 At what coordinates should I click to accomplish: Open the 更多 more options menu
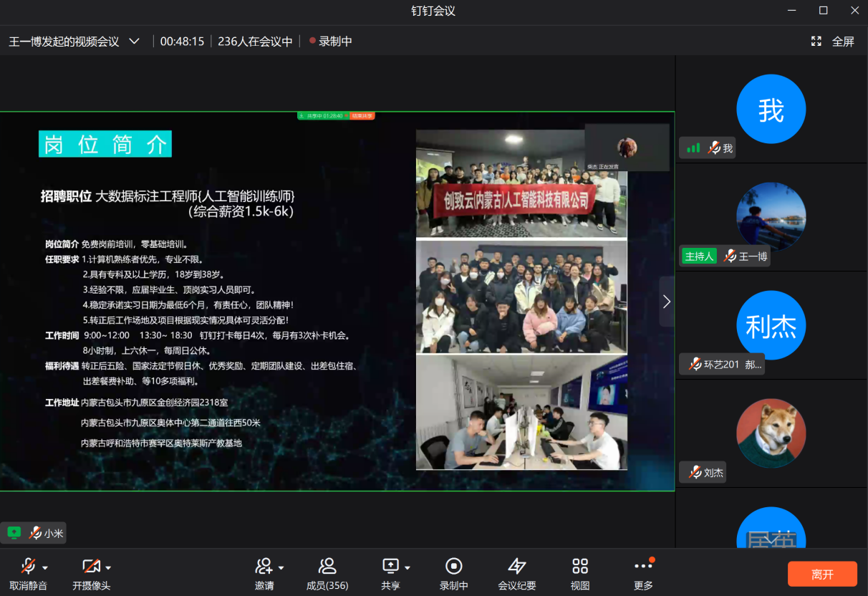(x=644, y=575)
